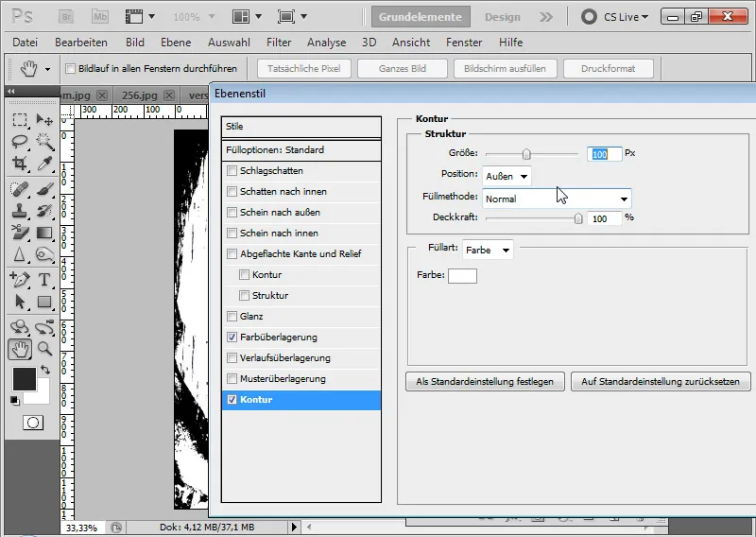This screenshot has height=537, width=756.
Task: Click the Größe slider handle
Action: click(526, 154)
